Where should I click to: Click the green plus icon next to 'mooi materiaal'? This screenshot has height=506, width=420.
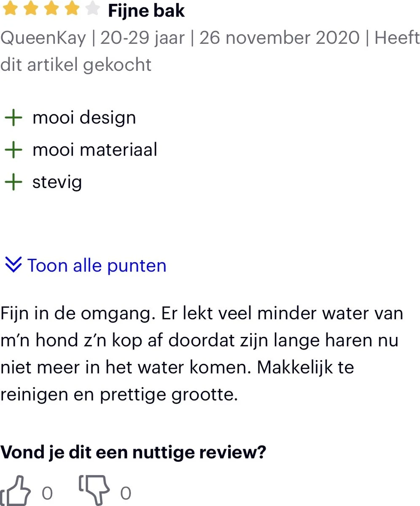pyautogui.click(x=13, y=150)
